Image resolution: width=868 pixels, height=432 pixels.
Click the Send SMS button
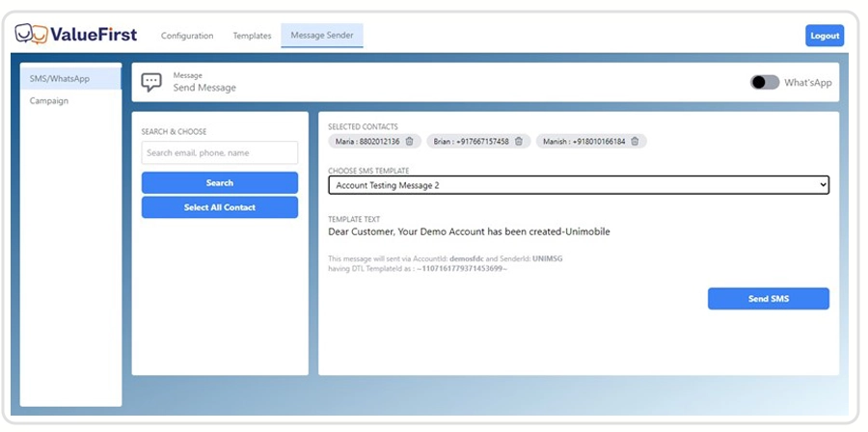click(769, 299)
